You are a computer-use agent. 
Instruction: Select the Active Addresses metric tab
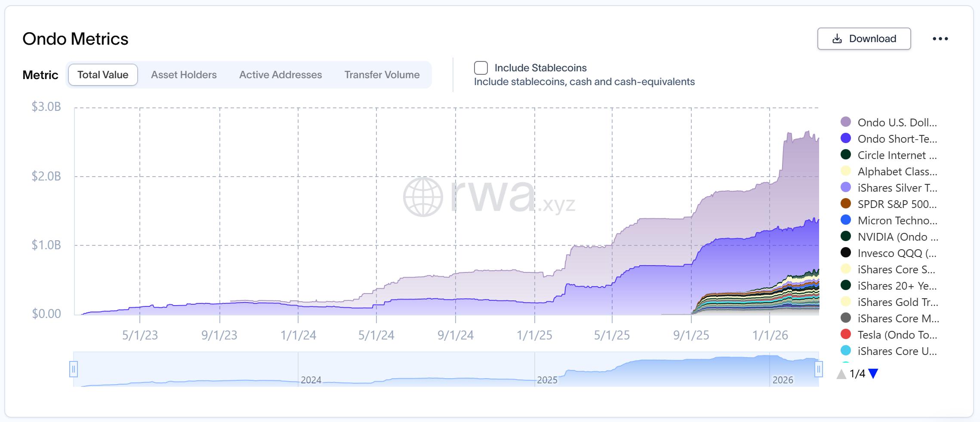tap(280, 75)
